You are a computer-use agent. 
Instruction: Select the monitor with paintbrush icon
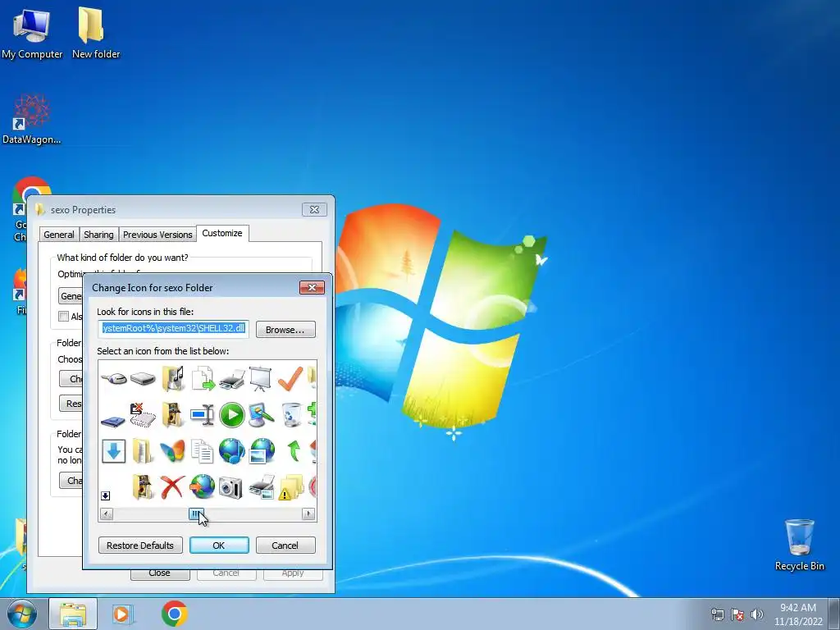click(261, 415)
